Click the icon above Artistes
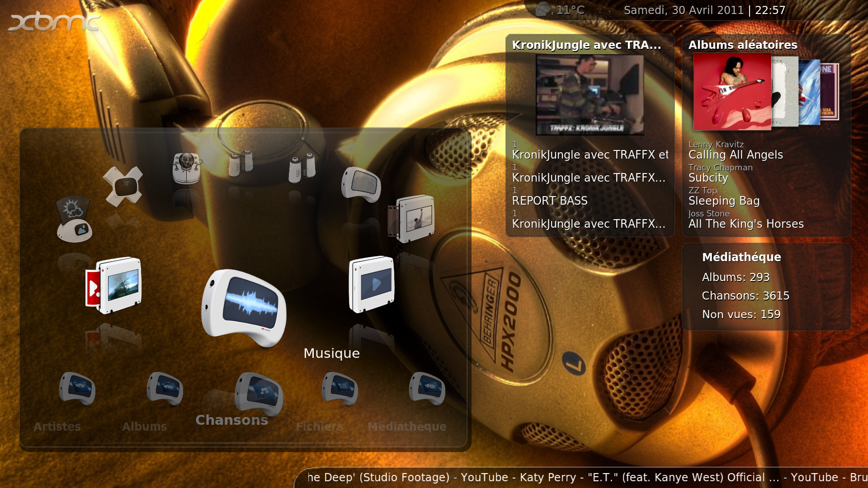 [77, 389]
